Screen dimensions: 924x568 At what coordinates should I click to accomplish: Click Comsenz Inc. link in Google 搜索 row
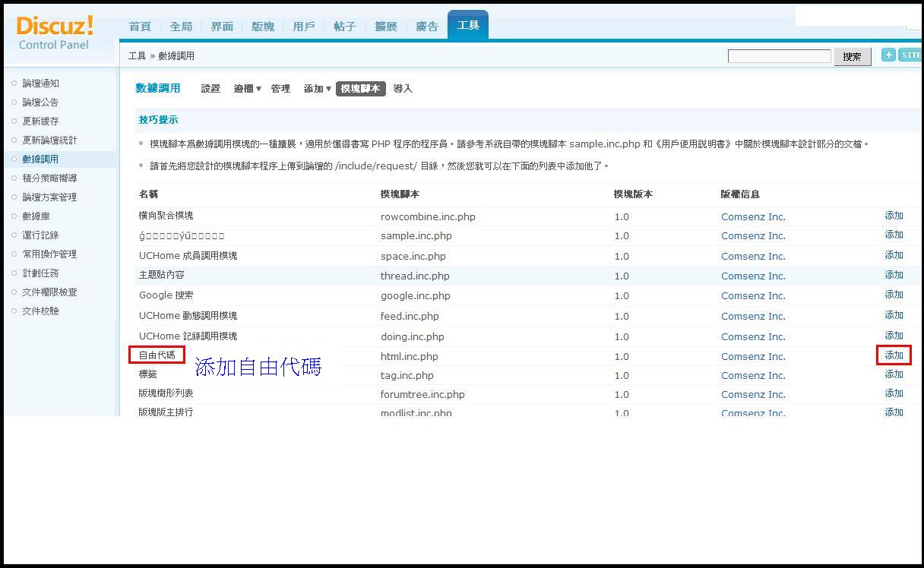(x=753, y=296)
